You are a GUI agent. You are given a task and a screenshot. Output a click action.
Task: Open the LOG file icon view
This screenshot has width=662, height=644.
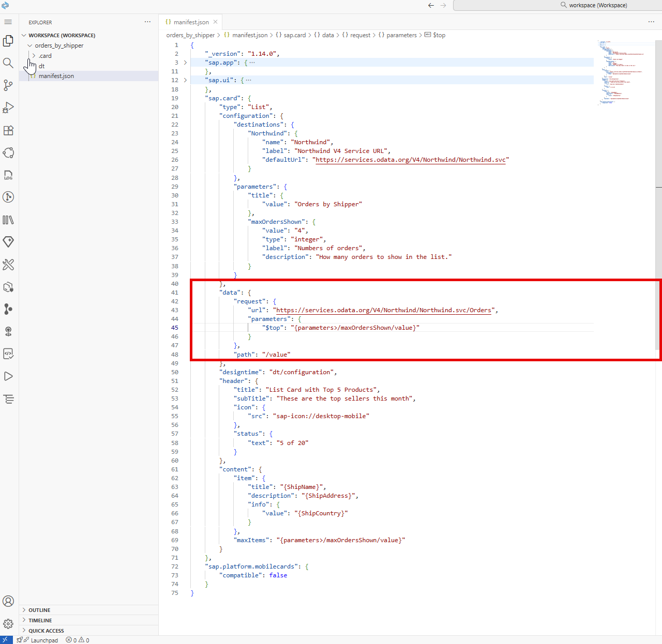(8, 175)
